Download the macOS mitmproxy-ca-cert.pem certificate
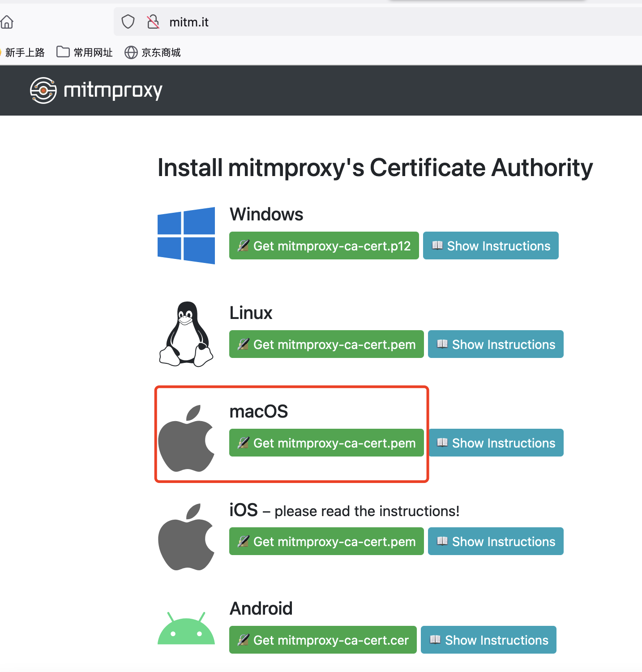 [x=326, y=443]
